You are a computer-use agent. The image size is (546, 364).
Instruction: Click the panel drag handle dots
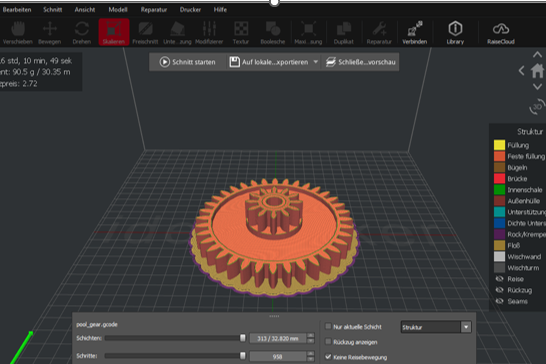(x=274, y=316)
